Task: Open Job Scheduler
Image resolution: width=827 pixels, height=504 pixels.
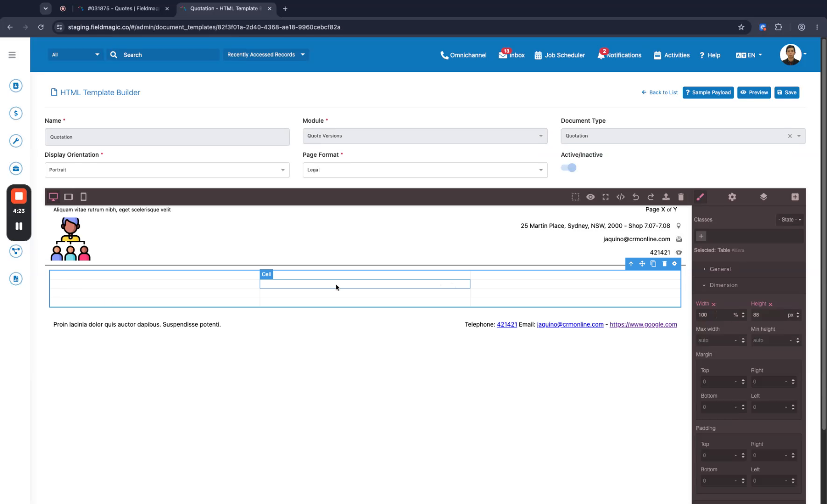Action: click(x=560, y=55)
